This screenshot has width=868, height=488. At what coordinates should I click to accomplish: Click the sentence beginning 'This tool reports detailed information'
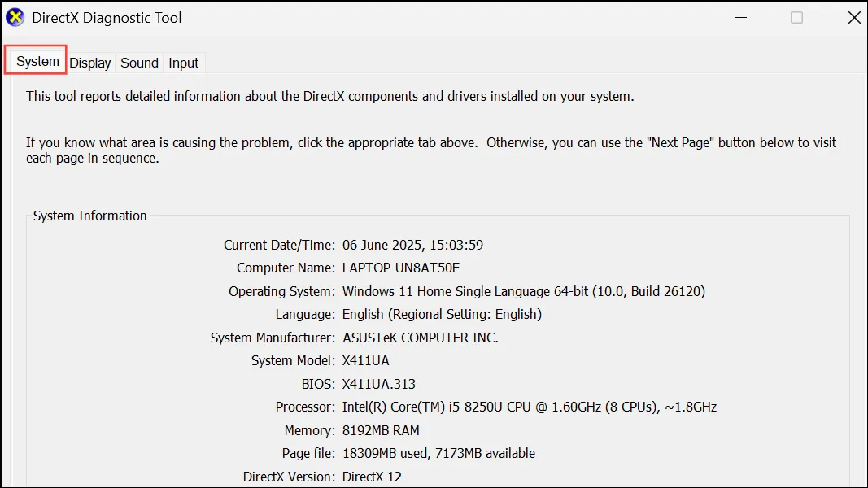(x=330, y=96)
